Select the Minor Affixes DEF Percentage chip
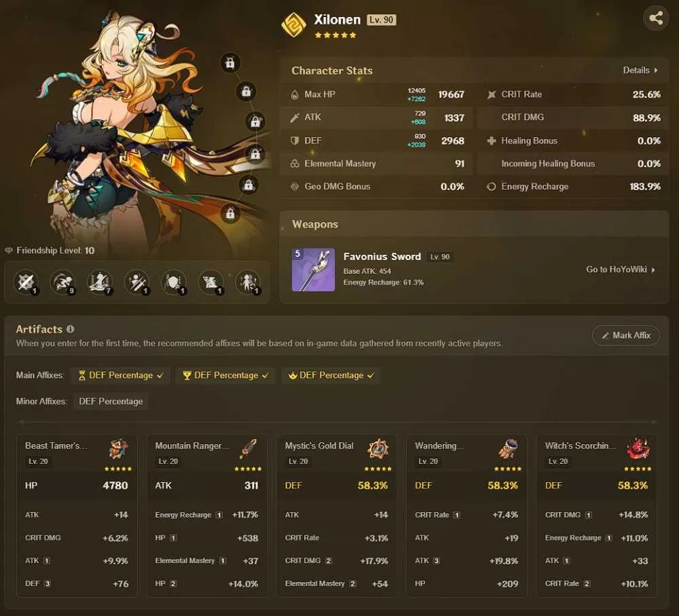 point(111,401)
